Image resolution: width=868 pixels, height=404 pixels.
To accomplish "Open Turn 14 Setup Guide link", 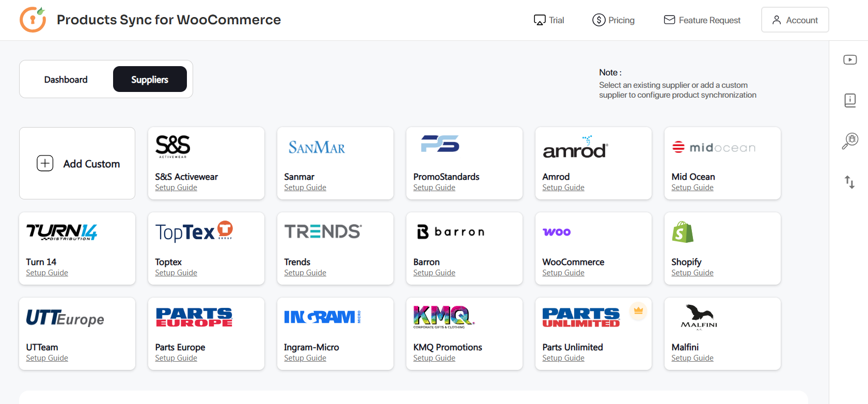I will coord(47,273).
